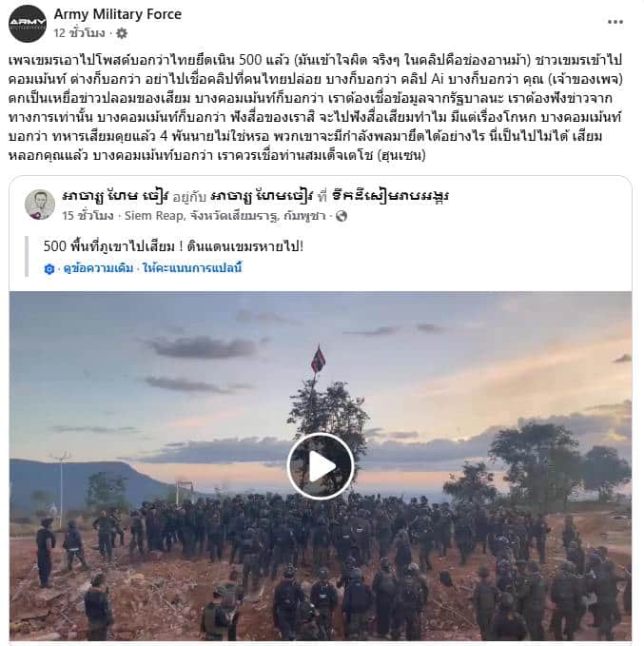
Task: Click the main Thai post text body
Action: point(315,108)
